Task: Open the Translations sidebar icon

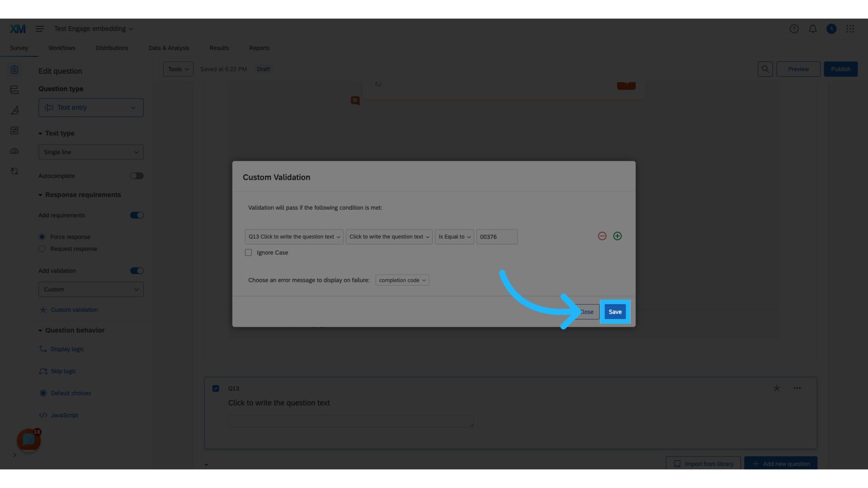Action: click(x=14, y=171)
